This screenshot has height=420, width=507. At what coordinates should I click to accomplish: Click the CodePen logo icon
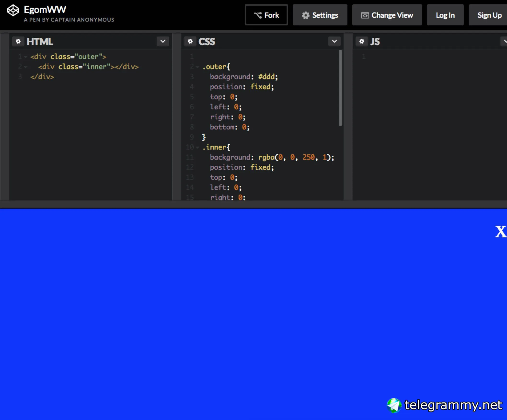pos(13,11)
